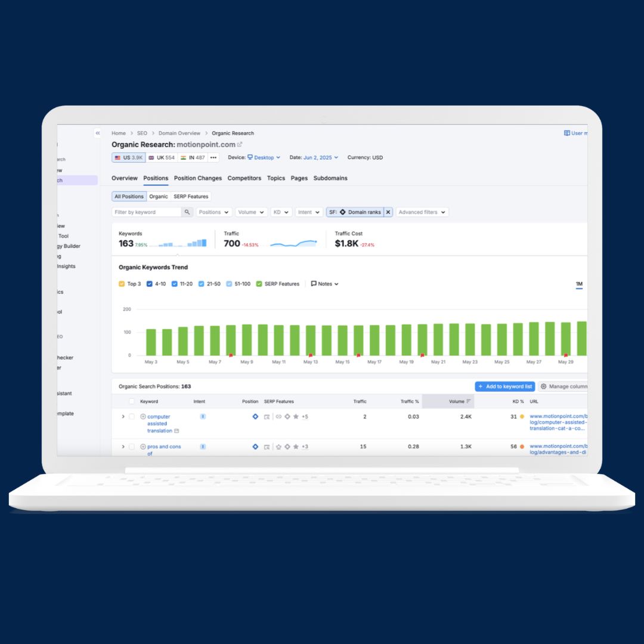Click the orange KD difficulty dot for value 31

[x=521, y=416]
